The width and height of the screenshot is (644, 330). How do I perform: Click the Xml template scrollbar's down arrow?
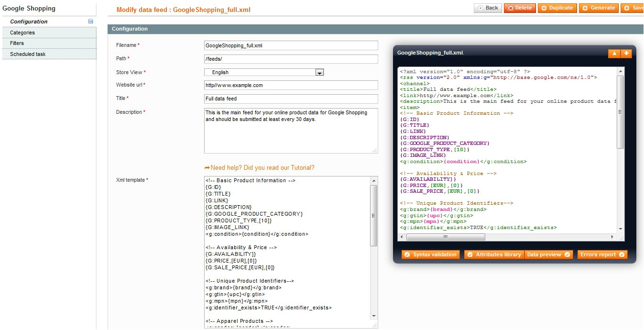coord(374,316)
